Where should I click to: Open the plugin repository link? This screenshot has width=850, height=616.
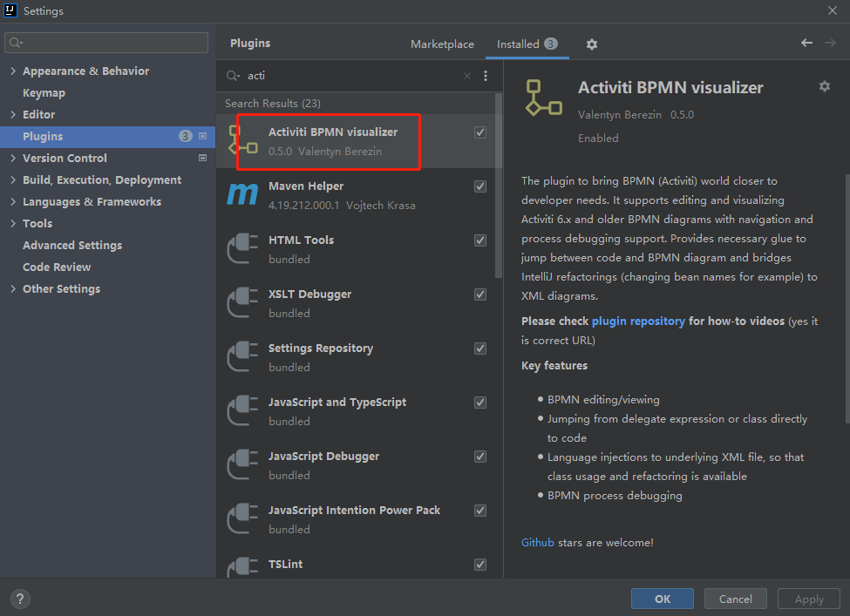click(638, 322)
